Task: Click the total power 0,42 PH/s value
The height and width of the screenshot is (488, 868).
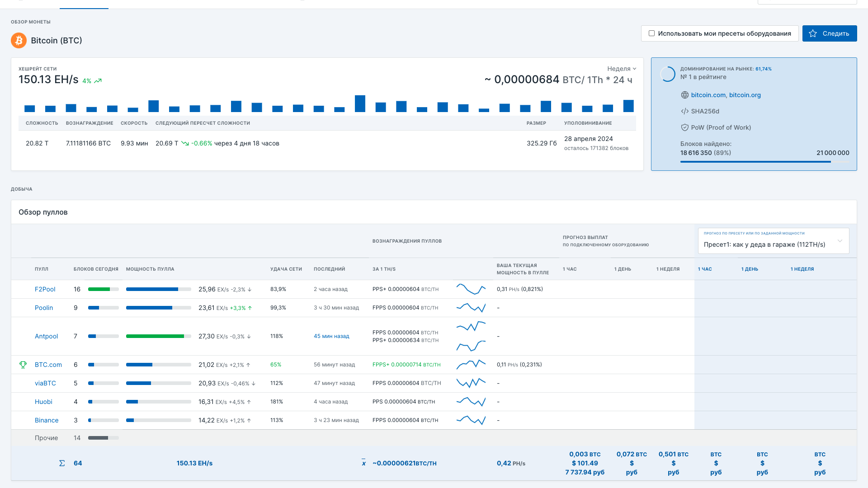Action: pos(511,463)
